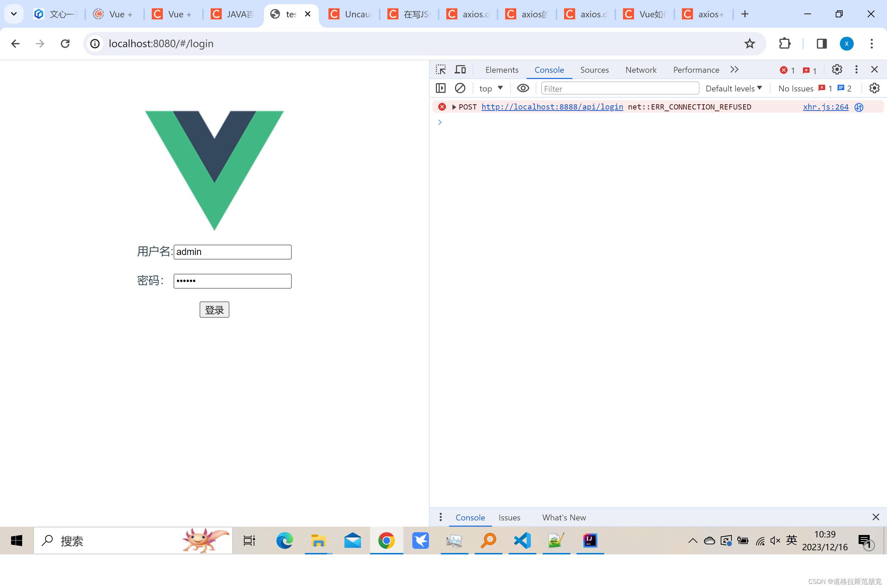Open the http://localhost:8888/api/login link

tap(552, 107)
